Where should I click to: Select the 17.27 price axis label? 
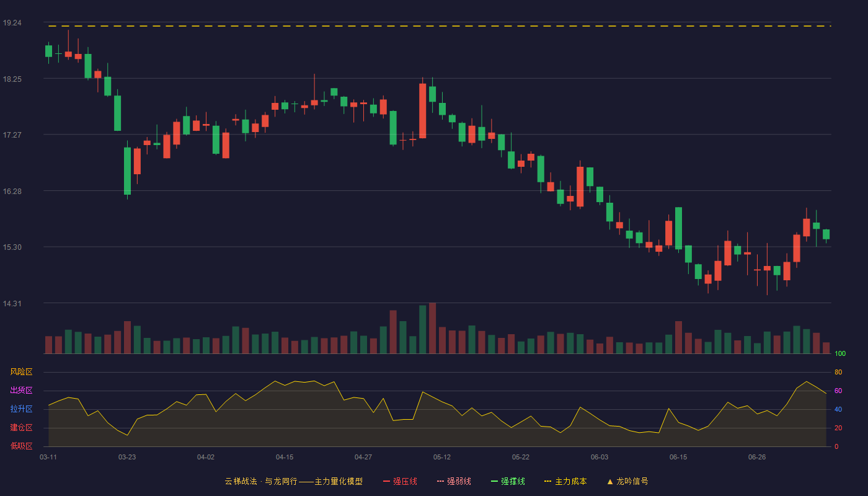pos(12,135)
